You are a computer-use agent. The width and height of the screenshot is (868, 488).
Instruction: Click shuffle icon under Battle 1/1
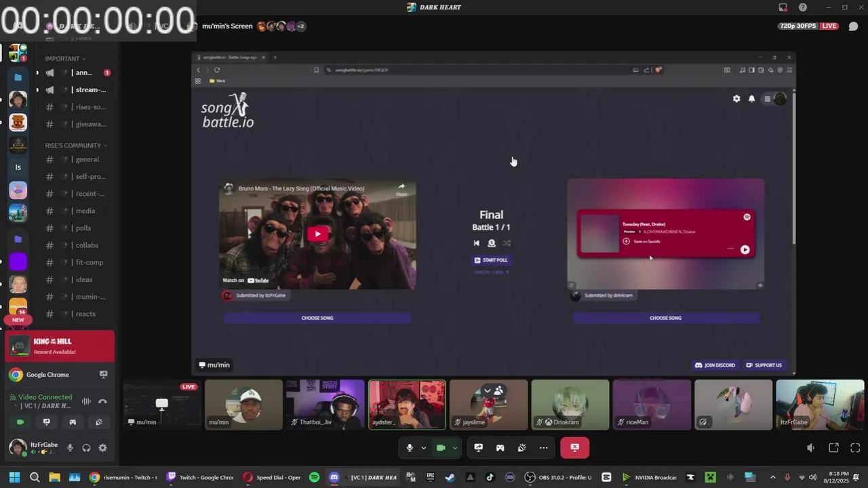507,243
